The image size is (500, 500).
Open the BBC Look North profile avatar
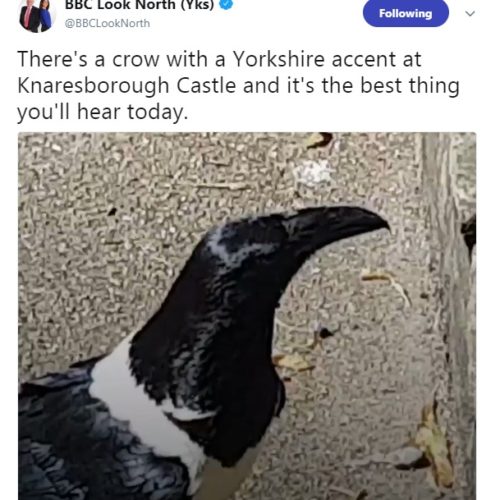(x=37, y=15)
